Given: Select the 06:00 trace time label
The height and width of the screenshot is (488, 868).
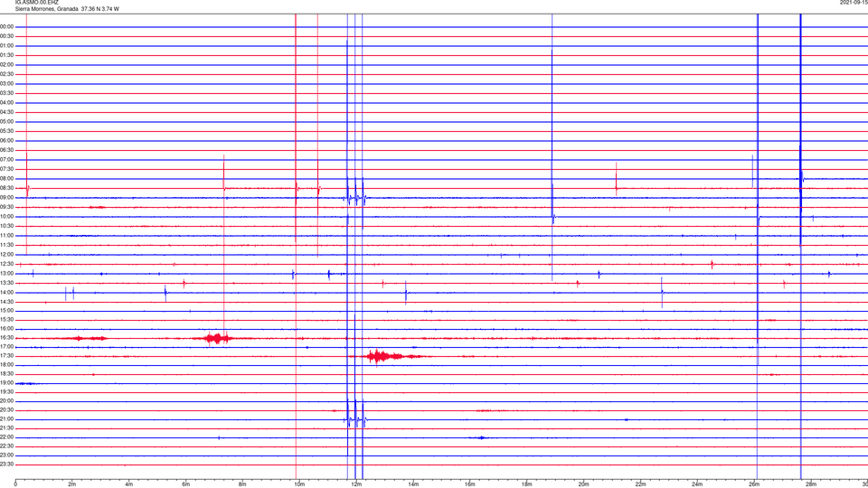Looking at the screenshot, I should (x=7, y=140).
